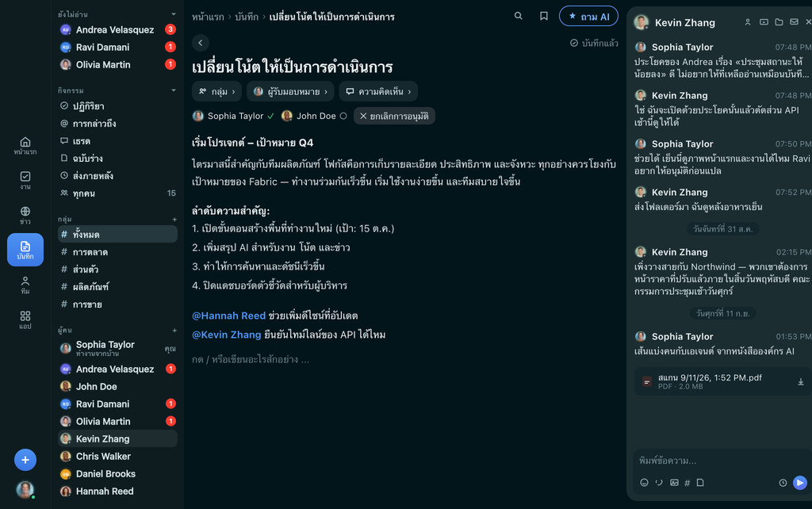This screenshot has height=509, width=812.
Task: Bookmark this note with bookmark icon
Action: click(544, 16)
